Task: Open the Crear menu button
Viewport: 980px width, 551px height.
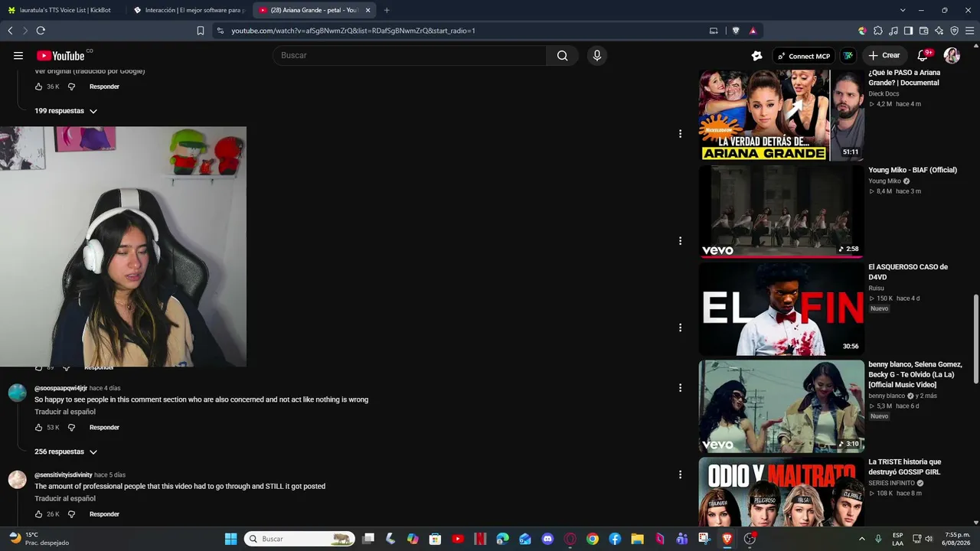Action: 884,55
